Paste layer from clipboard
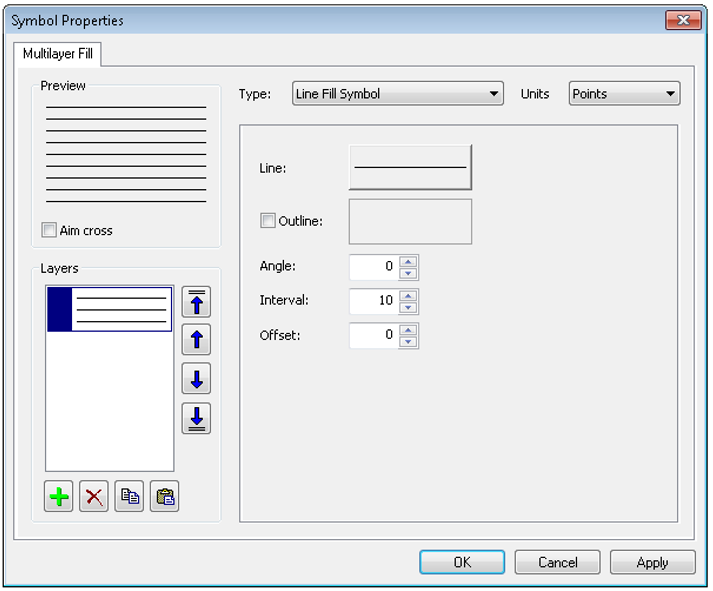The width and height of the screenshot is (713, 591). click(164, 497)
